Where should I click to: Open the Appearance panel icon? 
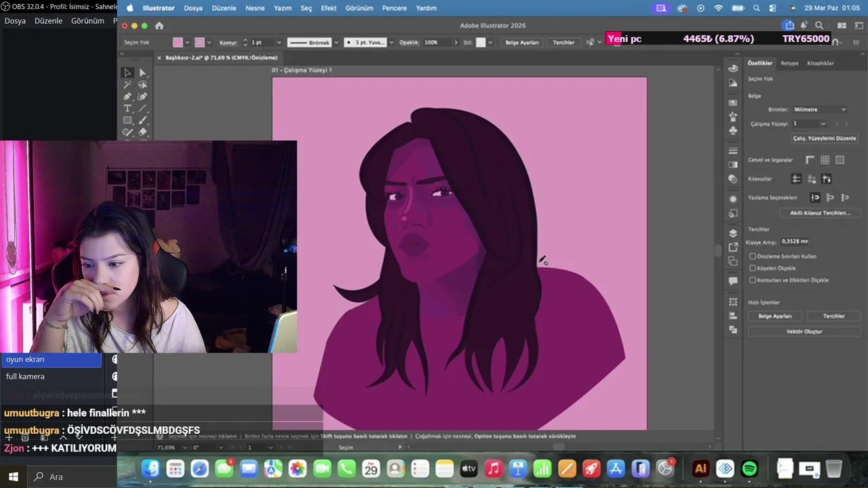(733, 199)
